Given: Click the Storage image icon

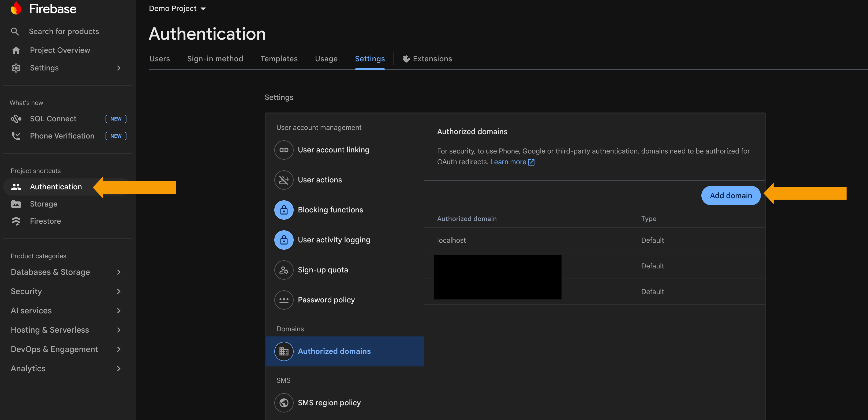Looking at the screenshot, I should 16,204.
